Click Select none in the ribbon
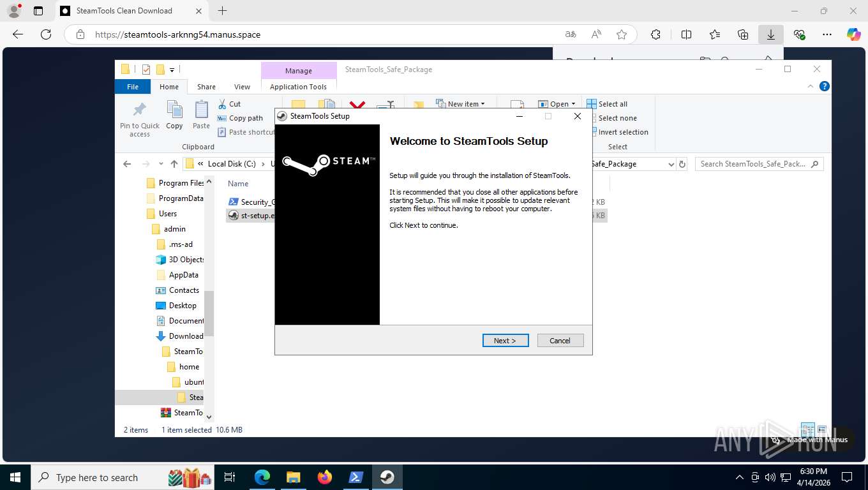Viewport: 868px width, 490px height. (x=611, y=118)
